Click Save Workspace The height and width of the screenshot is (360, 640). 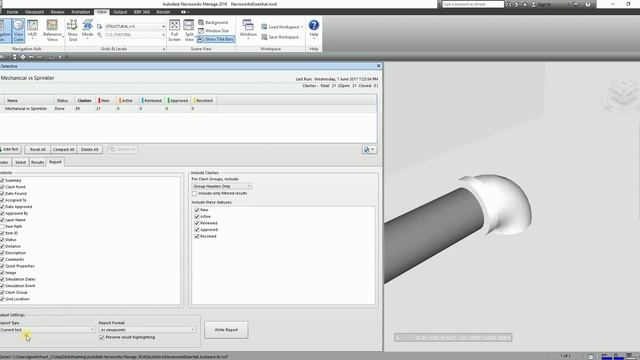click(280, 37)
